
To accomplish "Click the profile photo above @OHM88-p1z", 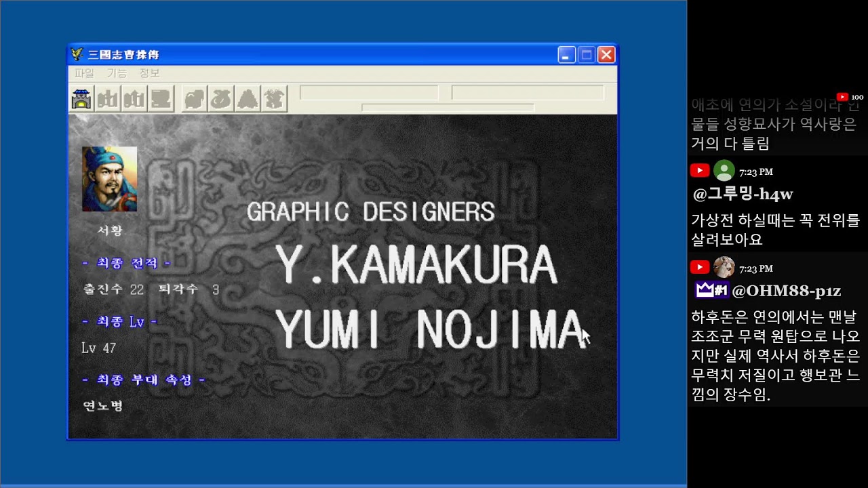I will 724,268.
